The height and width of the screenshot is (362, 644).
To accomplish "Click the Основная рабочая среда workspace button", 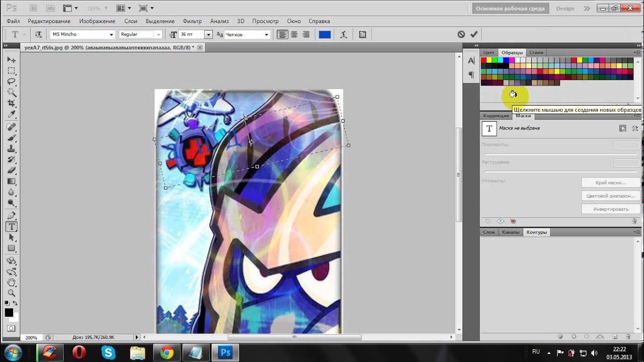I will [510, 9].
